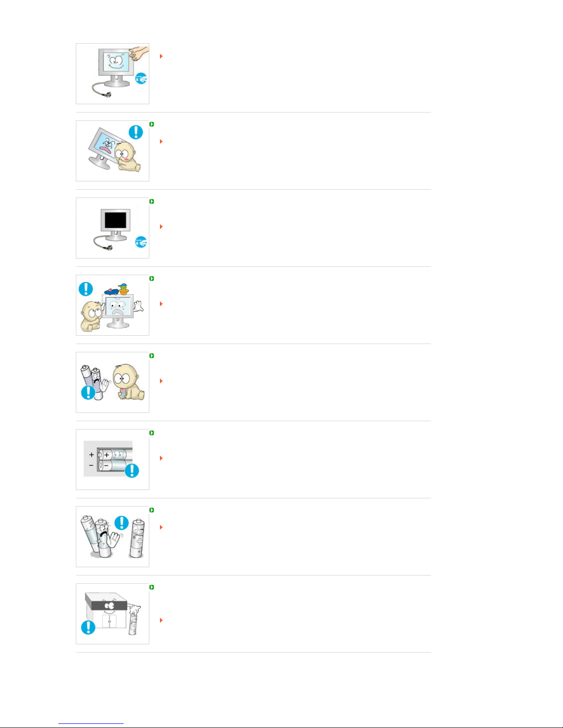This screenshot has width=563, height=728.
Task: Expand orange arrow beside the tilted monitor image
Action: (x=161, y=141)
